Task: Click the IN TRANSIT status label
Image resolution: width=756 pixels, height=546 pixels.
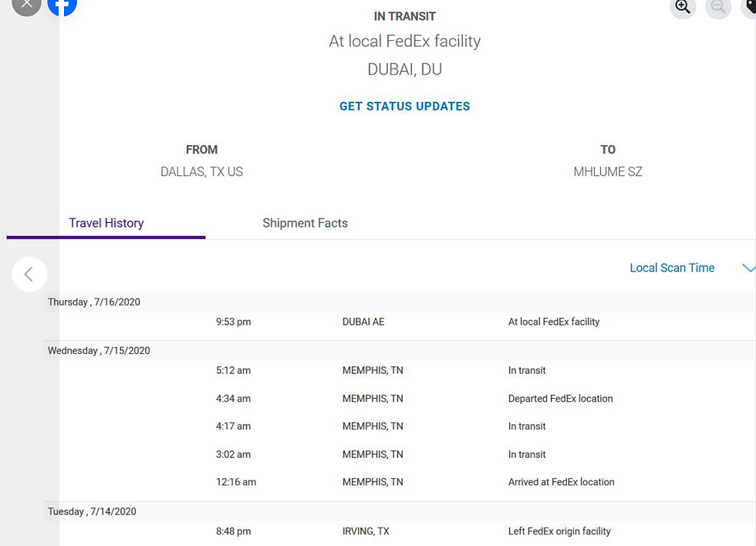Action: coord(404,15)
